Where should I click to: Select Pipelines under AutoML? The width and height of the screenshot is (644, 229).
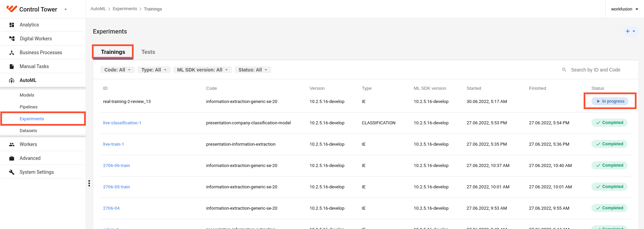[28, 107]
